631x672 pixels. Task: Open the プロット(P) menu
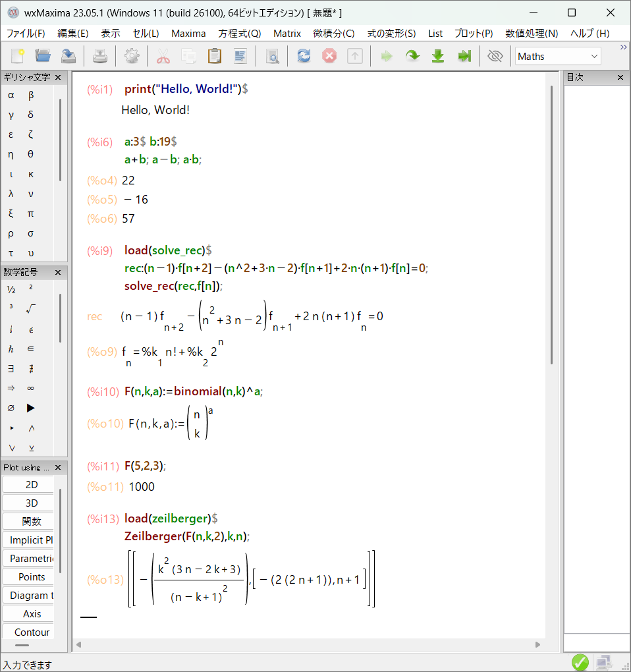coord(474,34)
